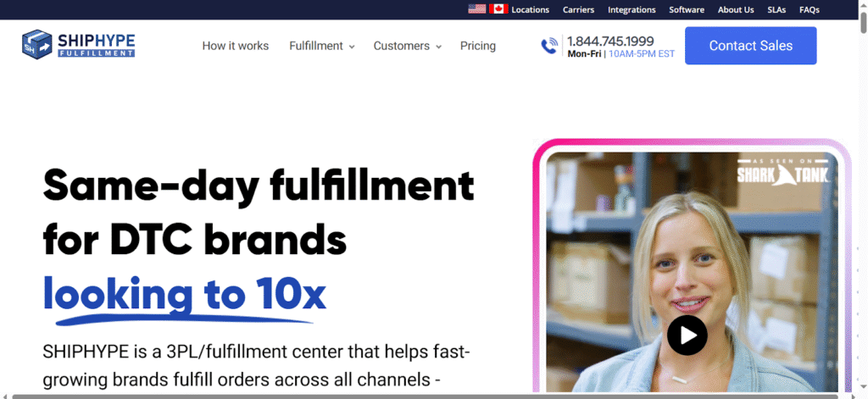The width and height of the screenshot is (868, 399).
Task: Open the Integrations link
Action: (x=632, y=10)
